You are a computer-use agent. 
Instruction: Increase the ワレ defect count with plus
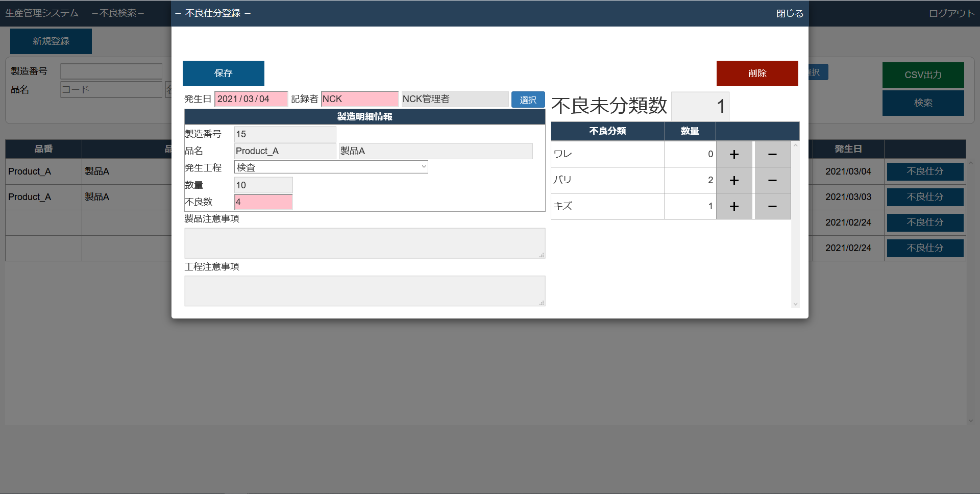734,154
